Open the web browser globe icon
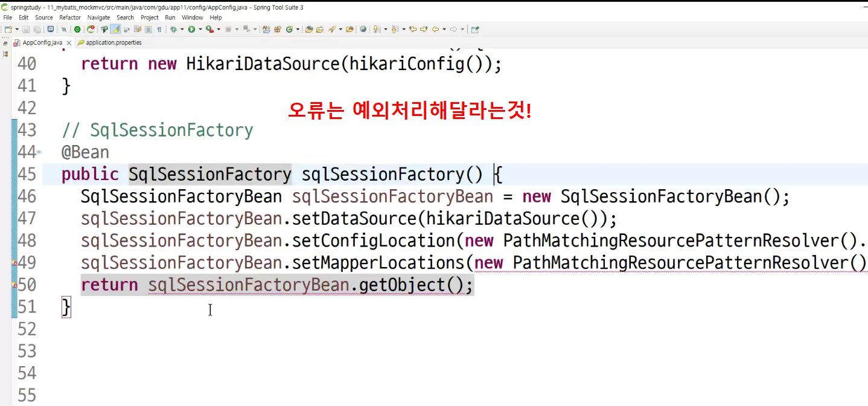The height and width of the screenshot is (406, 868). (363, 29)
